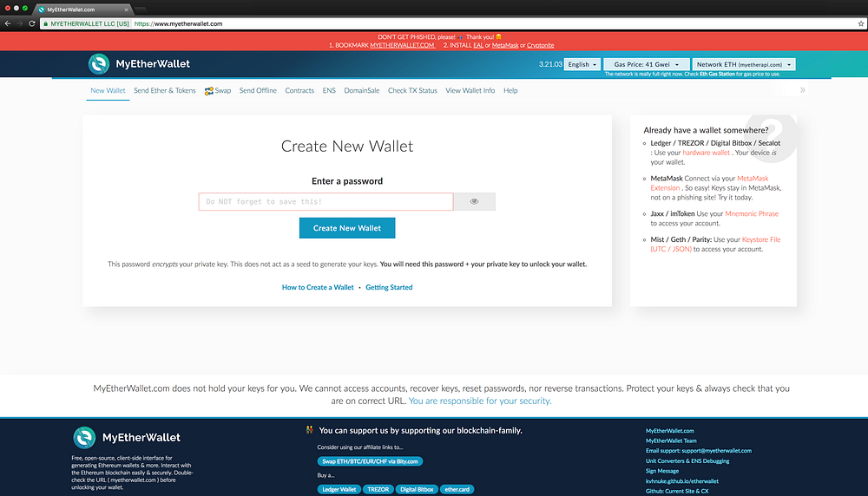Open kvhnuke.github.io/etherwallet footer link

click(682, 481)
